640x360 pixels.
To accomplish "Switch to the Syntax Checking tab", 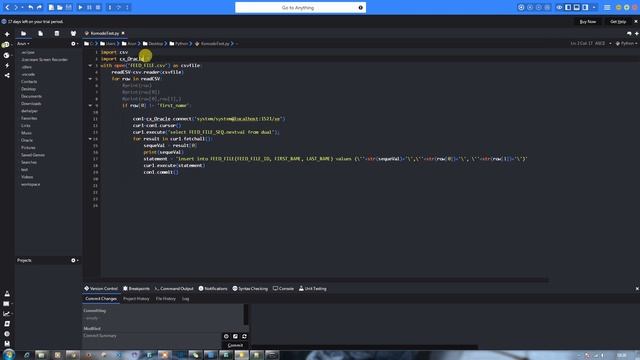I will [250, 289].
